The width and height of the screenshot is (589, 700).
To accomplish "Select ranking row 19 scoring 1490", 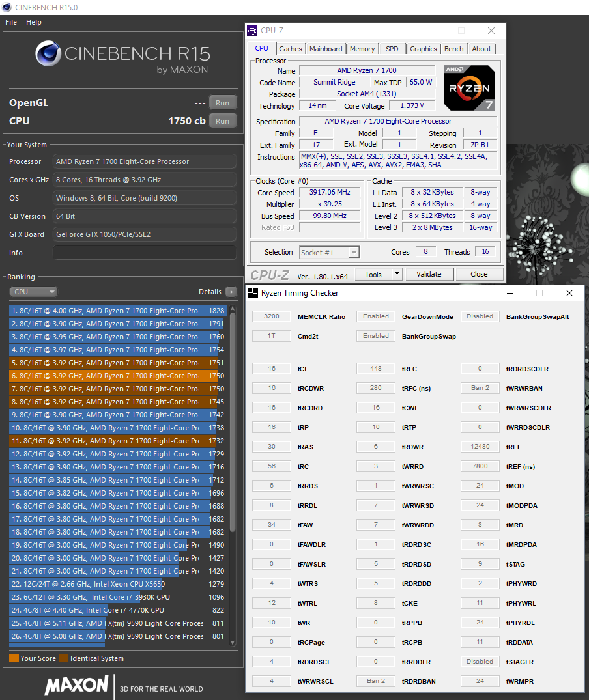I will point(119,545).
